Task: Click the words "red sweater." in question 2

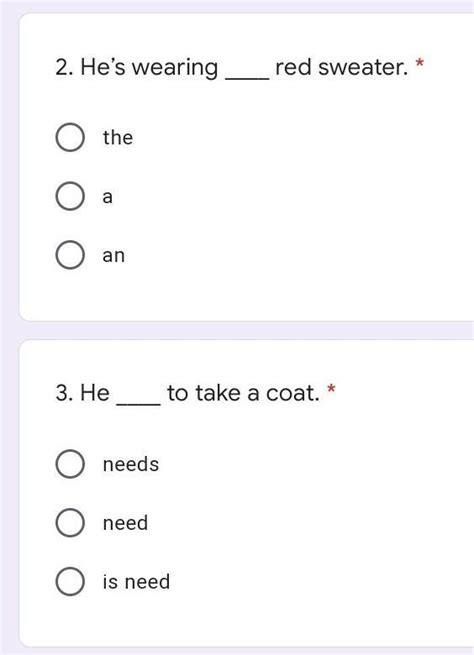Action: pos(342,67)
